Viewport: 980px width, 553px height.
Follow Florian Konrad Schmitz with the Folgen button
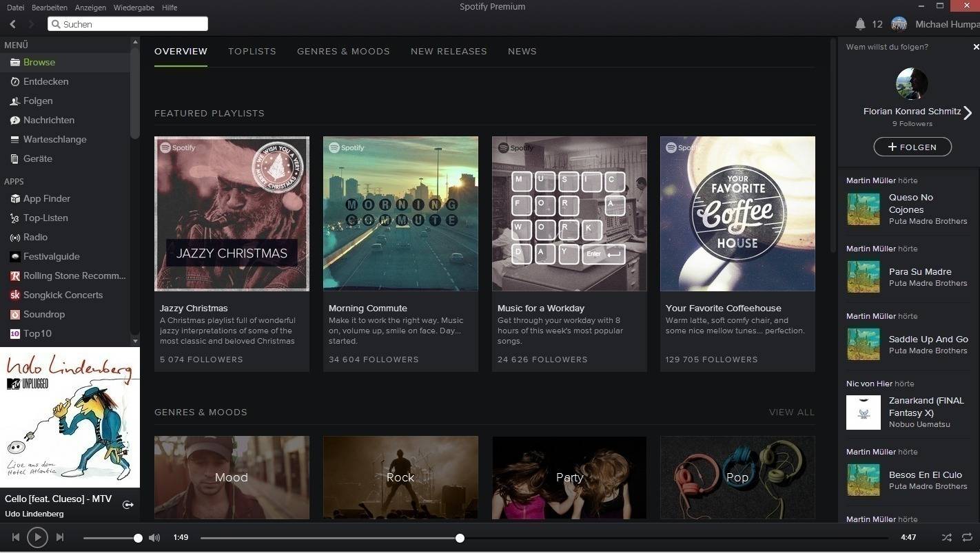912,147
